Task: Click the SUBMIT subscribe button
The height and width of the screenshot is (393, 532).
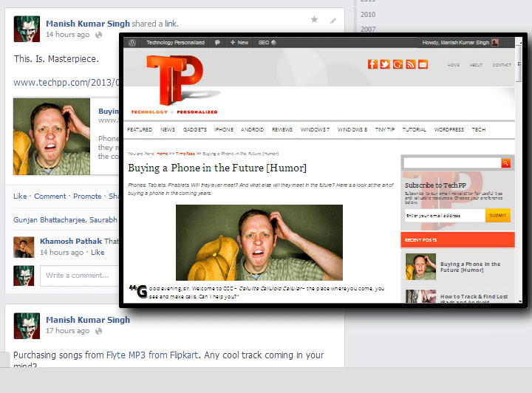Action: click(498, 215)
